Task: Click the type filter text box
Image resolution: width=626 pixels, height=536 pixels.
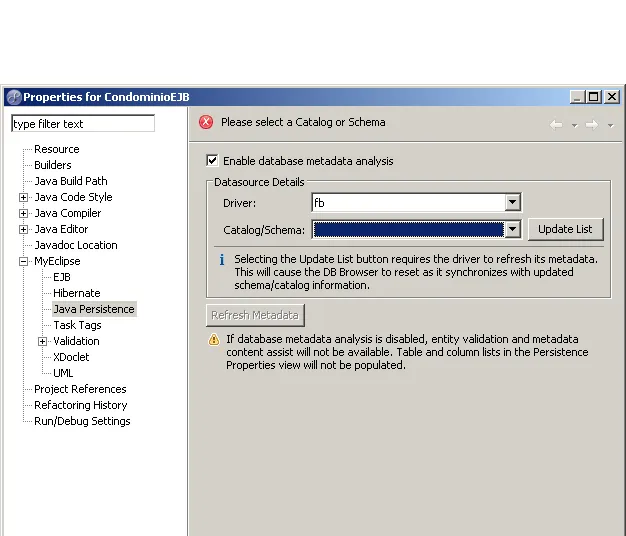Action: (x=83, y=124)
